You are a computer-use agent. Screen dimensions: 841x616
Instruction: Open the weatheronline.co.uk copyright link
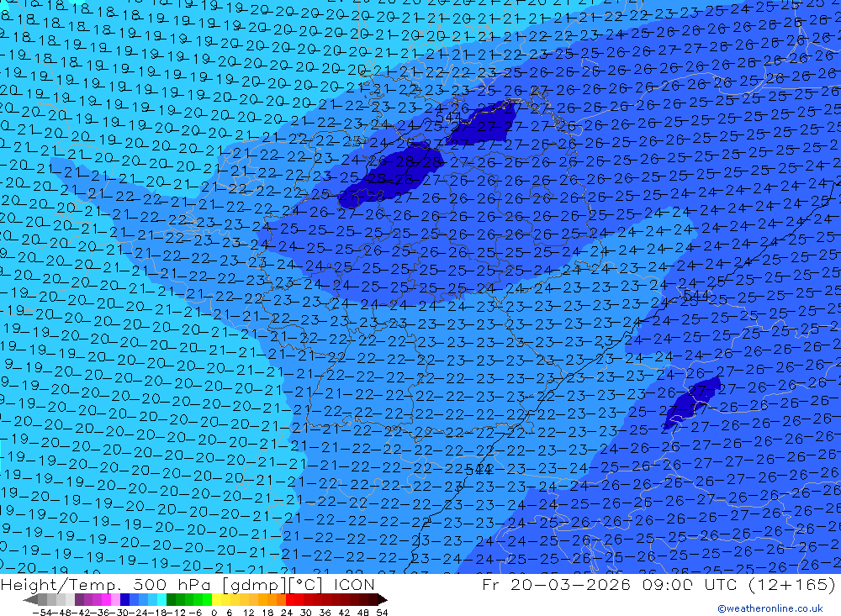pos(770,608)
